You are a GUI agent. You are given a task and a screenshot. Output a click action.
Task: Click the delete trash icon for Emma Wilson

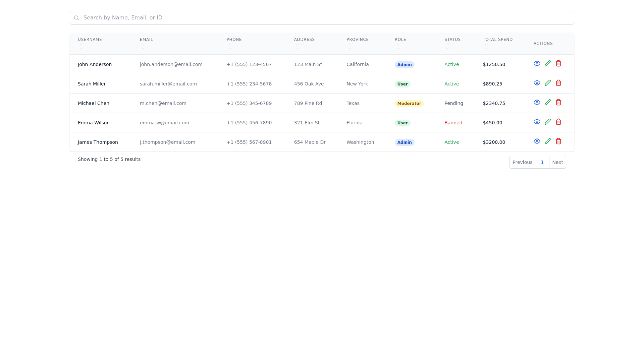558,122
